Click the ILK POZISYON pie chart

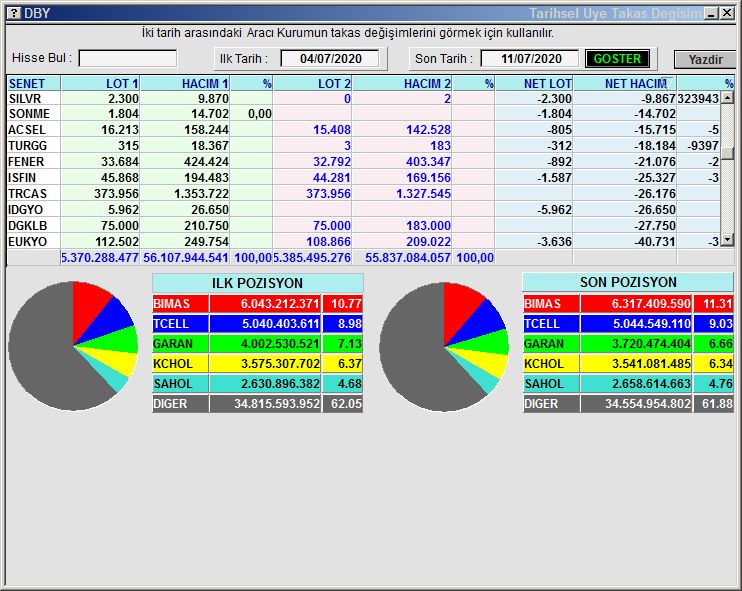[x=73, y=346]
